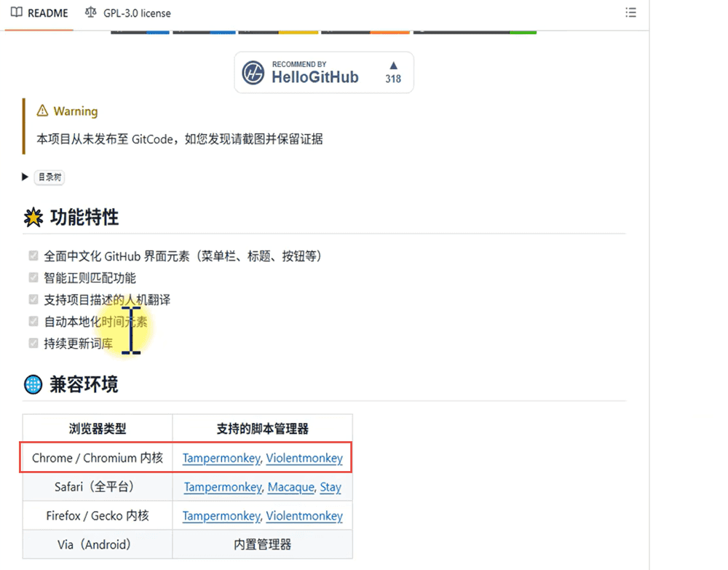Image resolution: width=728 pixels, height=570 pixels.
Task: Open Tampermonkey link in Chrome row
Action: tap(221, 458)
